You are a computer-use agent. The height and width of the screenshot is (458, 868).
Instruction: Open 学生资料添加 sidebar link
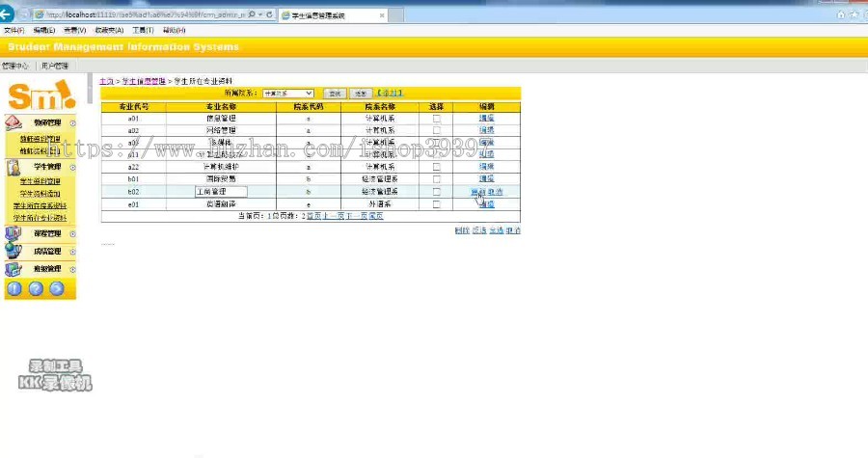pos(40,194)
